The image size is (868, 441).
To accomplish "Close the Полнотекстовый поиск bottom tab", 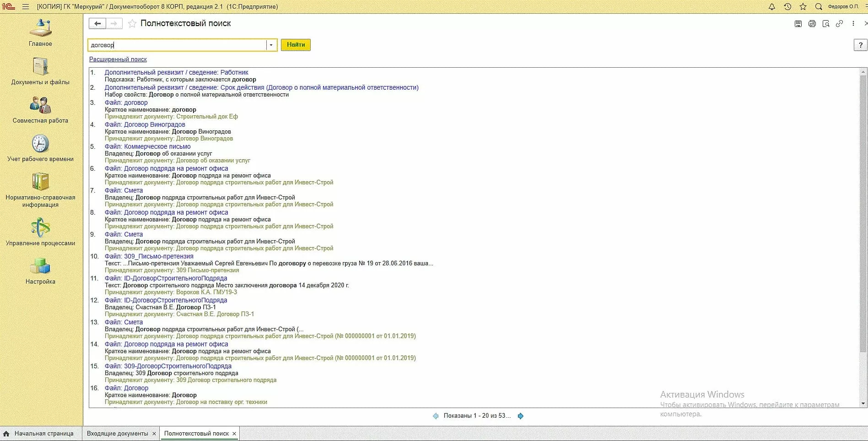I will tap(234, 434).
